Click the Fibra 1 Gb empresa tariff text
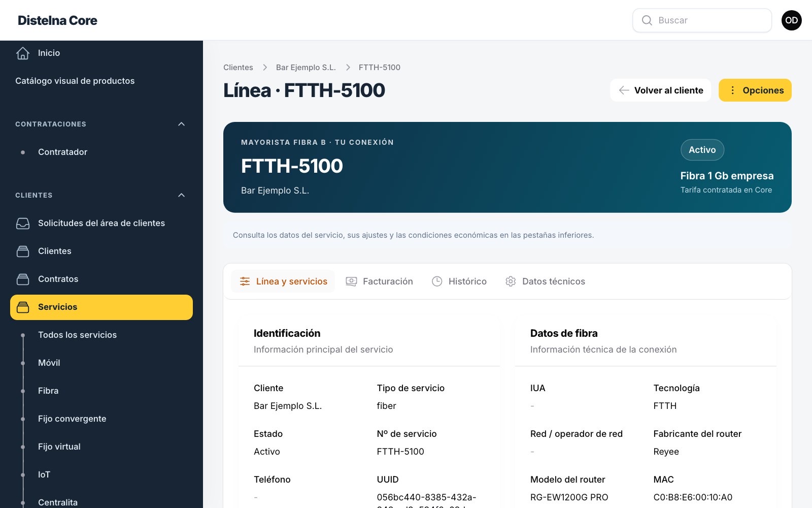 click(x=727, y=176)
